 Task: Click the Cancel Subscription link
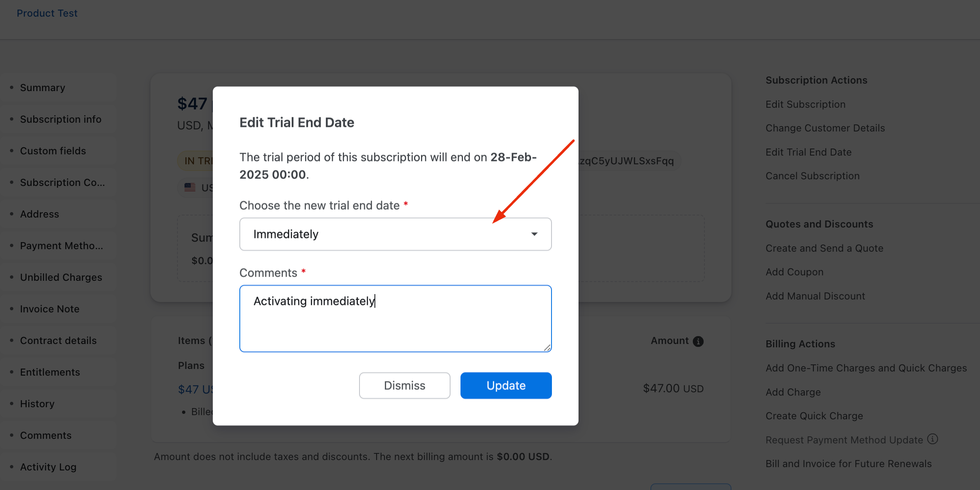tap(812, 176)
